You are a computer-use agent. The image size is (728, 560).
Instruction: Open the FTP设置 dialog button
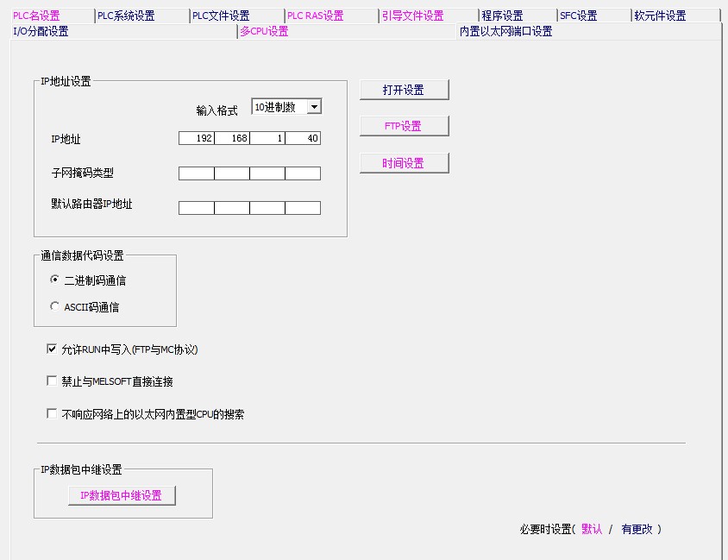404,126
